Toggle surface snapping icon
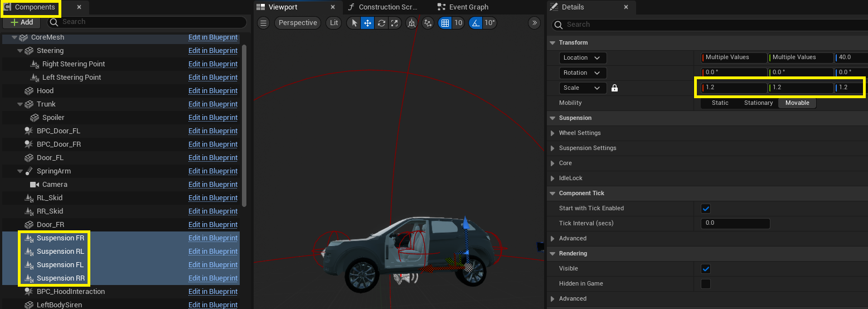This screenshot has width=868, height=309. click(x=428, y=23)
